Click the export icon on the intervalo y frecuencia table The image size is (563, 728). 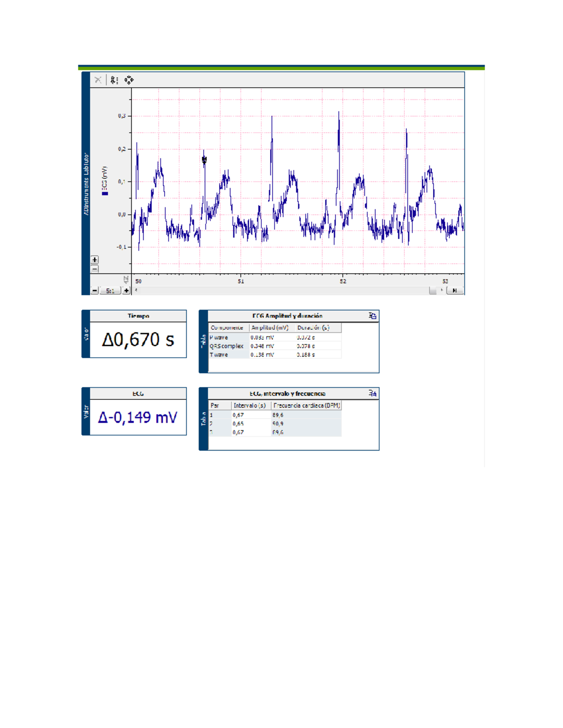tap(373, 393)
